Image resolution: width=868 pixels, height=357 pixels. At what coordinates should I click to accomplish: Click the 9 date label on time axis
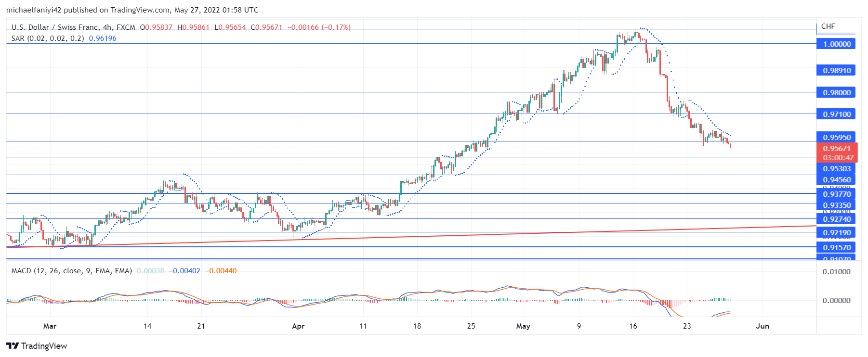(579, 326)
